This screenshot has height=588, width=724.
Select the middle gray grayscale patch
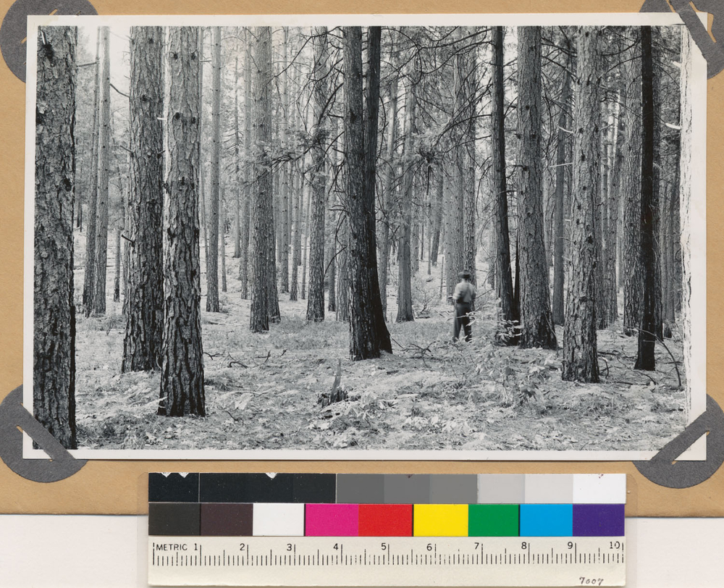407,489
